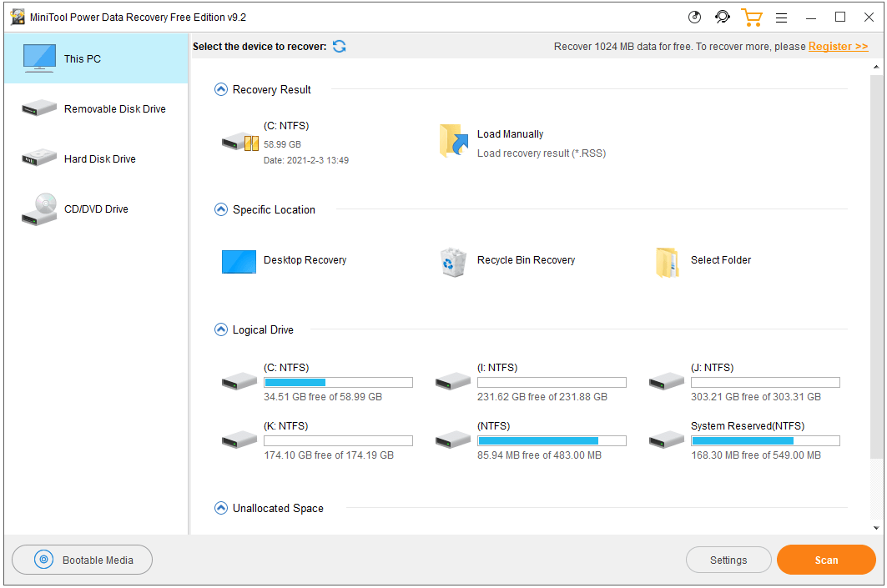The width and height of the screenshot is (887, 588).
Task: Select the System Reserved NTFS drive usage bar
Action: (765, 441)
